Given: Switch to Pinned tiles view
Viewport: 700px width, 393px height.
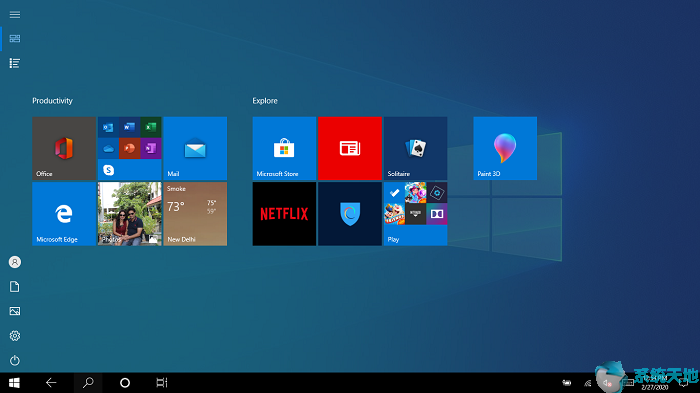Looking at the screenshot, I should (x=15, y=39).
